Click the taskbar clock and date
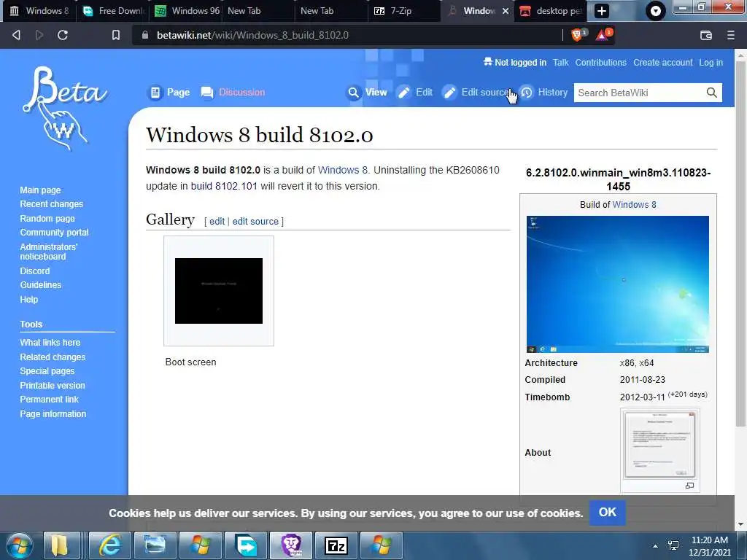 709,546
